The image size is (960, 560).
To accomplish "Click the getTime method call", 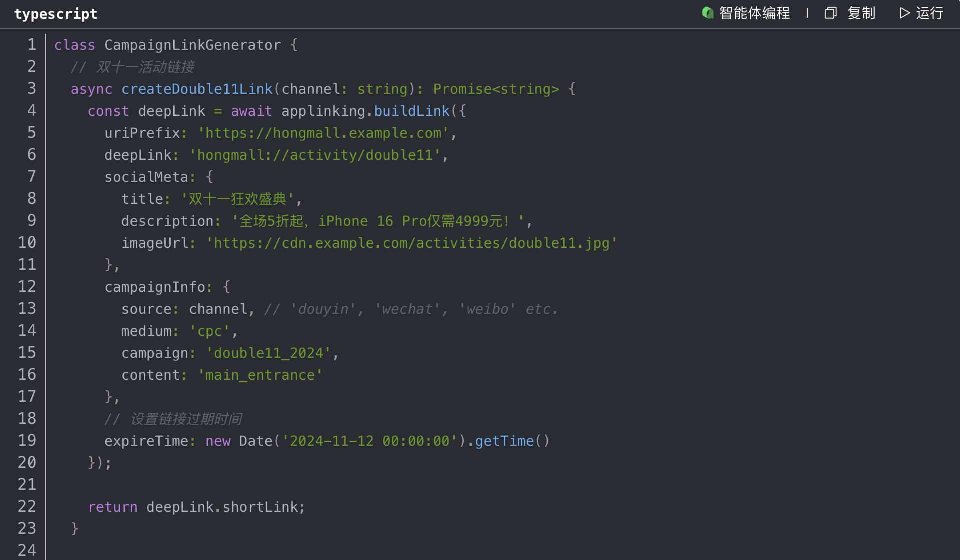I will point(504,441).
